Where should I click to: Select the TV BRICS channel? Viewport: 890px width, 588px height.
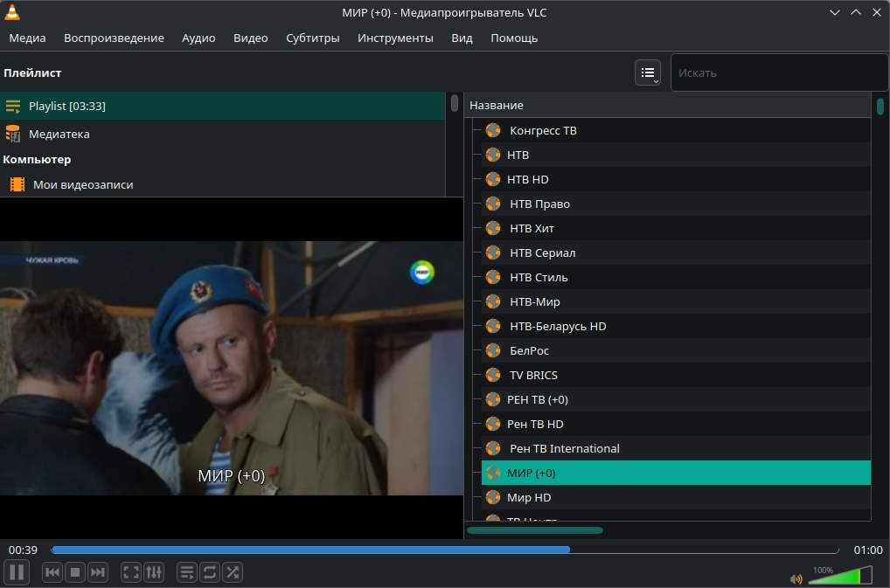[x=533, y=375]
